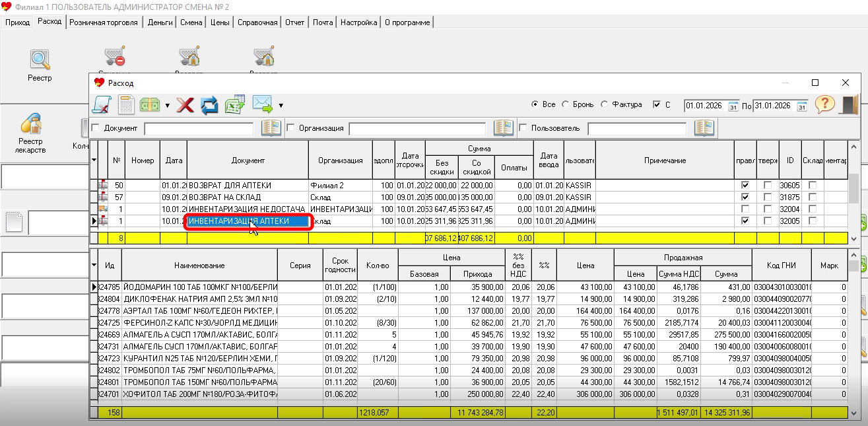
Task: Click the help question mark icon
Action: tap(824, 105)
